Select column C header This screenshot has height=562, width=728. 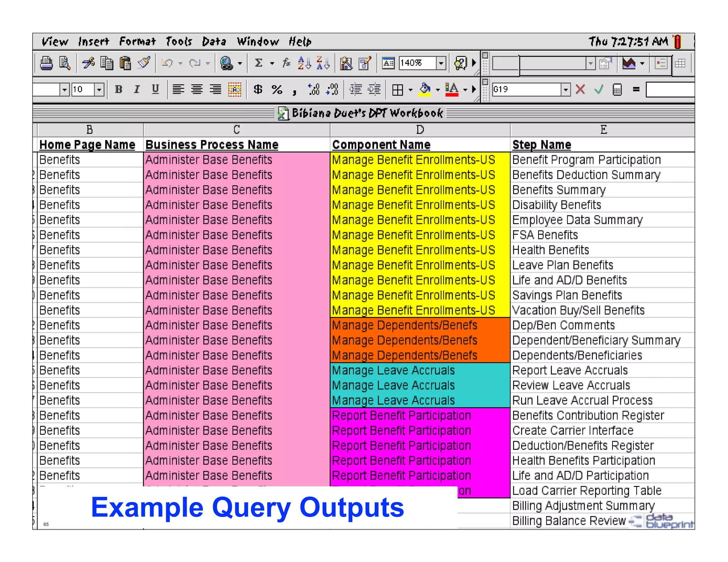[237, 130]
